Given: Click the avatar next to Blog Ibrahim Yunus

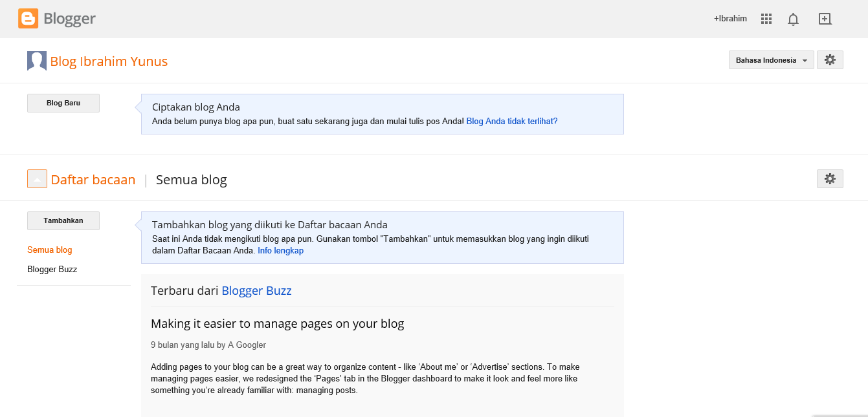Looking at the screenshot, I should (x=36, y=60).
